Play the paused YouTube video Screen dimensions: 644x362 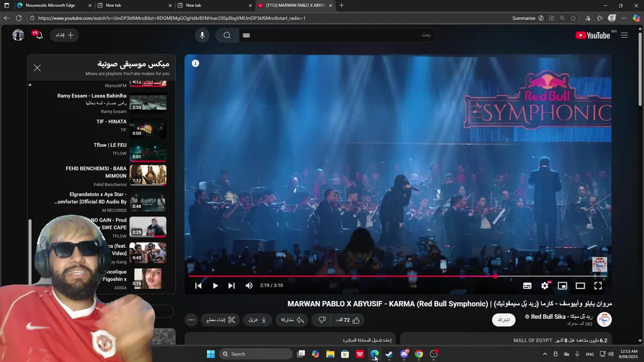[215, 286]
